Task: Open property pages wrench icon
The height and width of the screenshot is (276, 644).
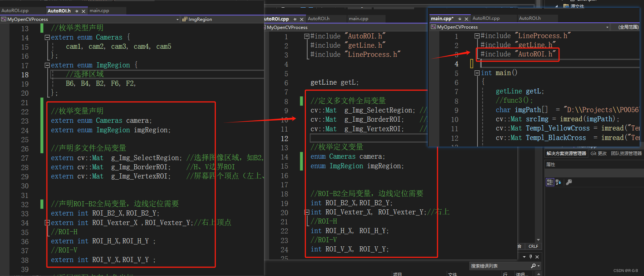Action: [x=569, y=182]
